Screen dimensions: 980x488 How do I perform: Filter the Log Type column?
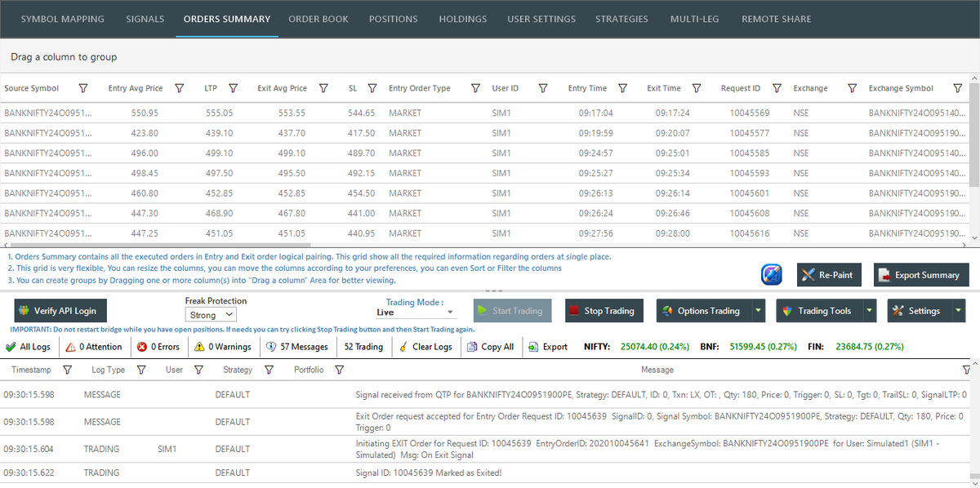click(141, 370)
